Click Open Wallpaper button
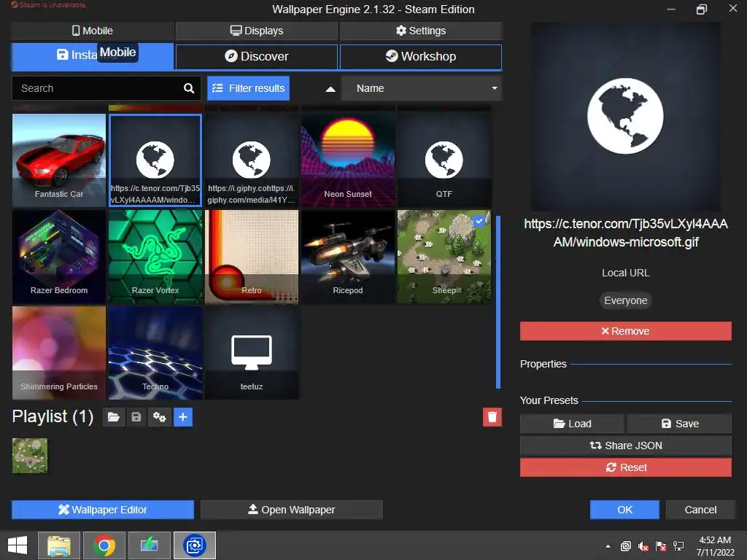 point(292,510)
